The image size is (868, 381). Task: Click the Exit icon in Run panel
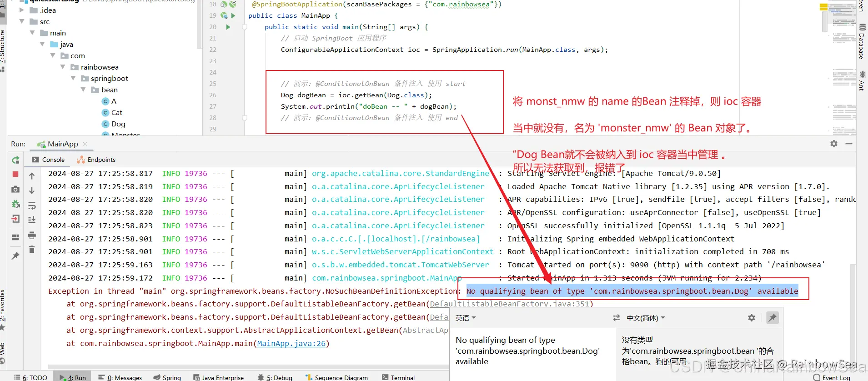point(15,219)
